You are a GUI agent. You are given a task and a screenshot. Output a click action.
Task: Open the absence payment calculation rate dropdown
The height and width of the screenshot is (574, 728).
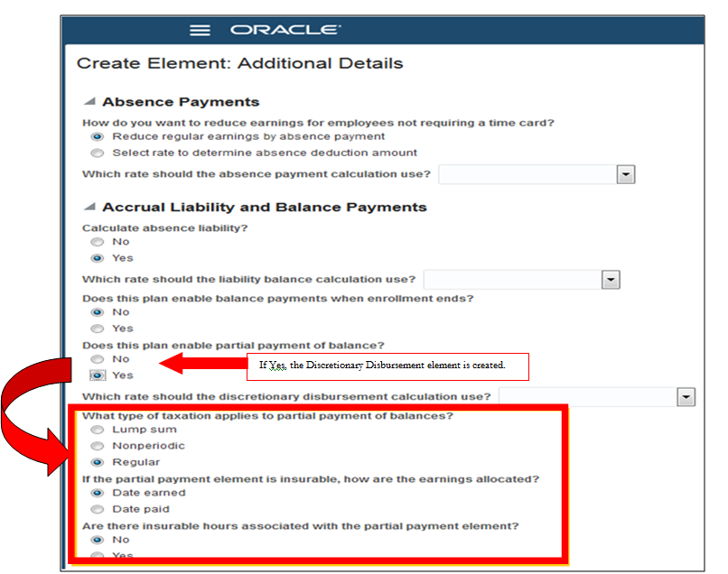tap(626, 175)
